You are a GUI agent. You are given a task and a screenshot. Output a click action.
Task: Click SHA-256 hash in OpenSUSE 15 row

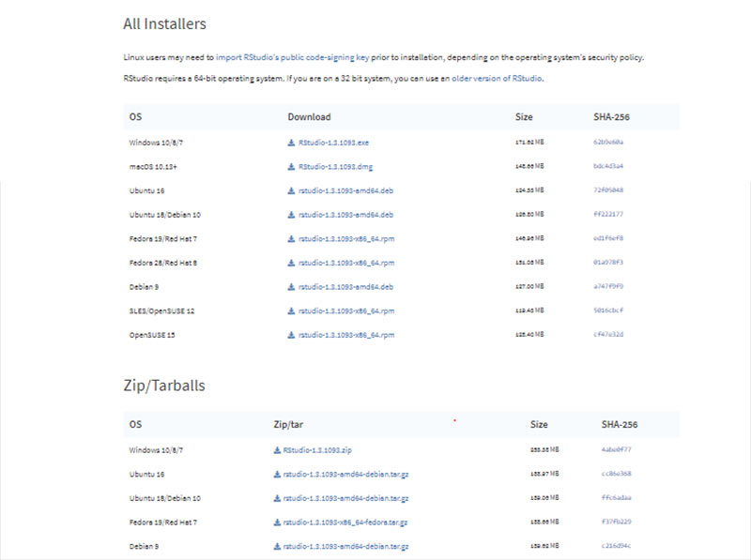(x=608, y=334)
